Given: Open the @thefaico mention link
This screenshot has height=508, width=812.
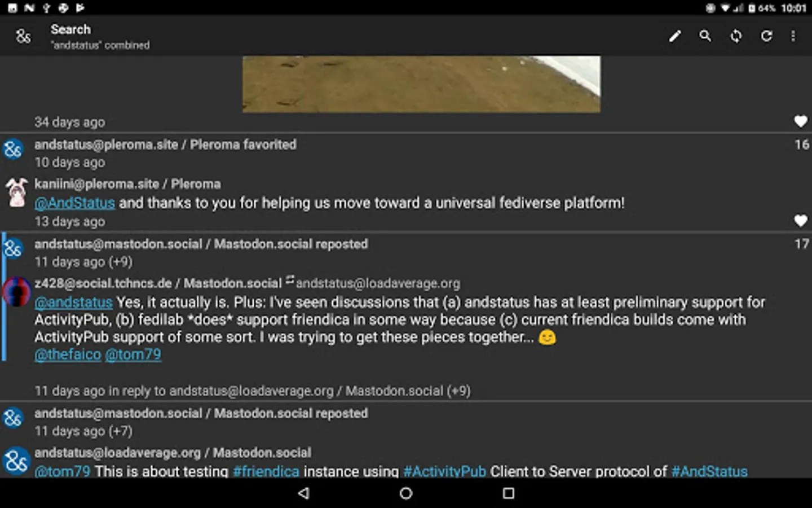Looking at the screenshot, I should click(x=68, y=354).
